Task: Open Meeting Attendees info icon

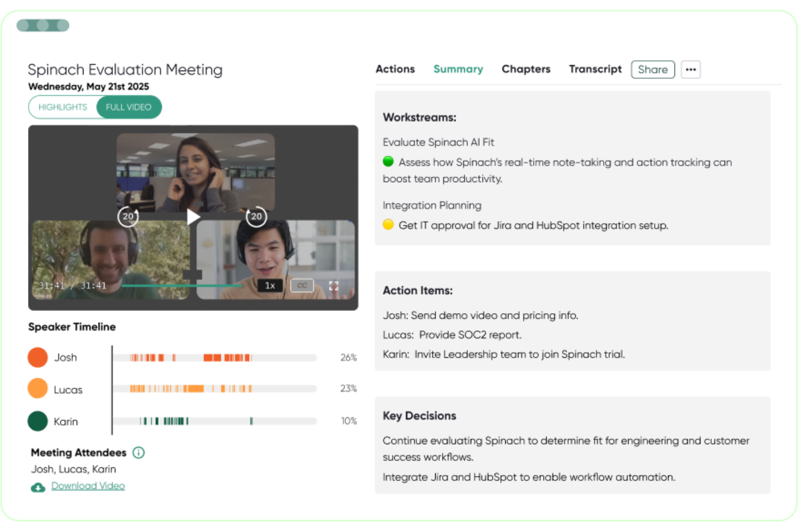Action: [139, 452]
